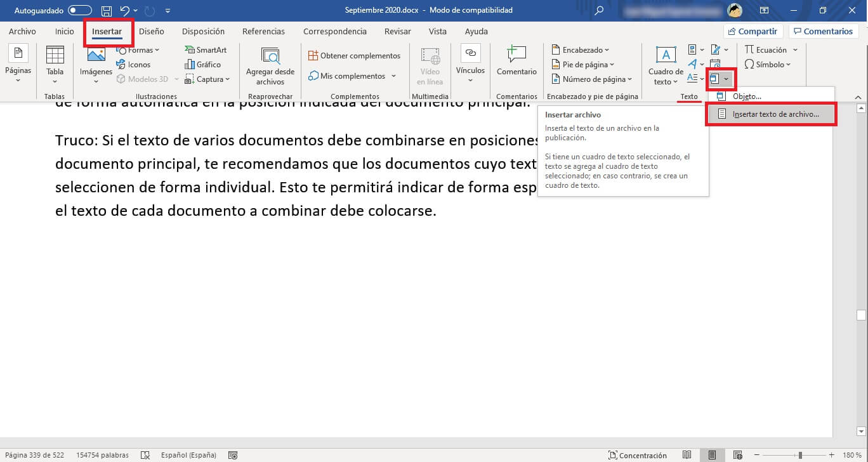Adjust the zoom slider handle
Screen dimensions: 868x462
[800, 455]
